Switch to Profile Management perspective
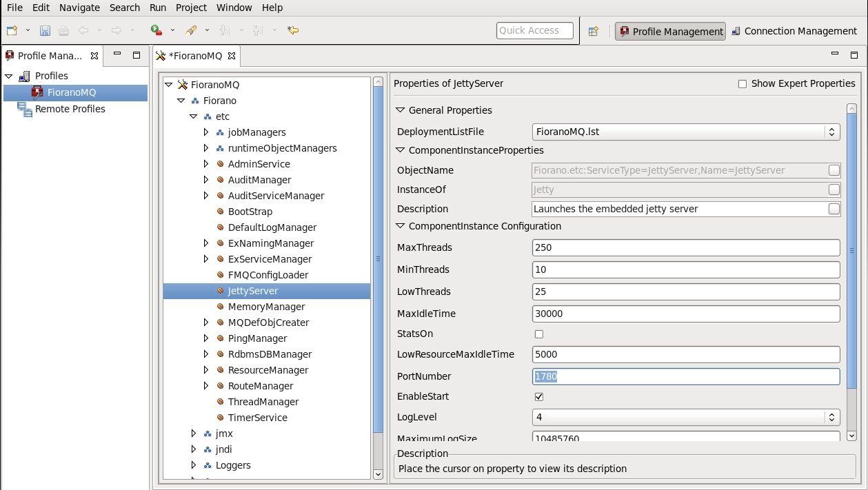This screenshot has width=868, height=490. 670,31
